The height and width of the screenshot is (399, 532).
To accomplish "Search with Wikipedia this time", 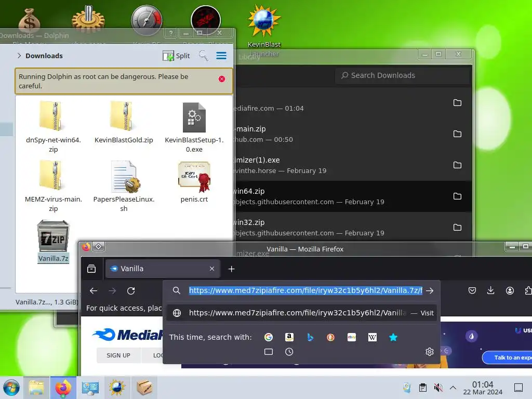I will [372, 337].
